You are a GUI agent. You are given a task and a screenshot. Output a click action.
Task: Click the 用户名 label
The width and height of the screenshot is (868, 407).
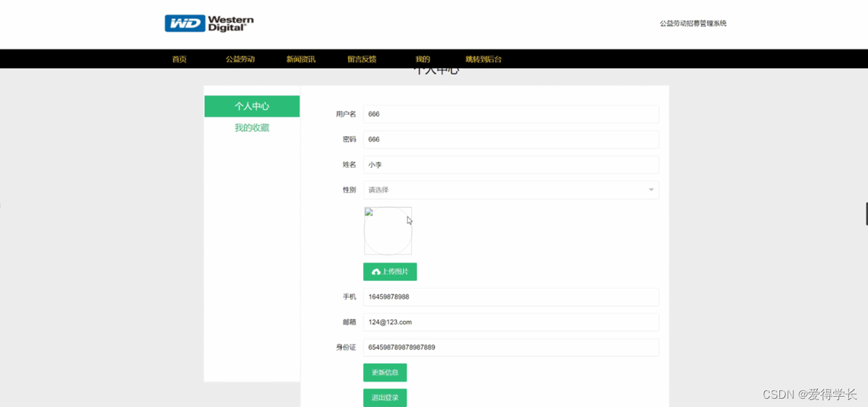pyautogui.click(x=346, y=114)
